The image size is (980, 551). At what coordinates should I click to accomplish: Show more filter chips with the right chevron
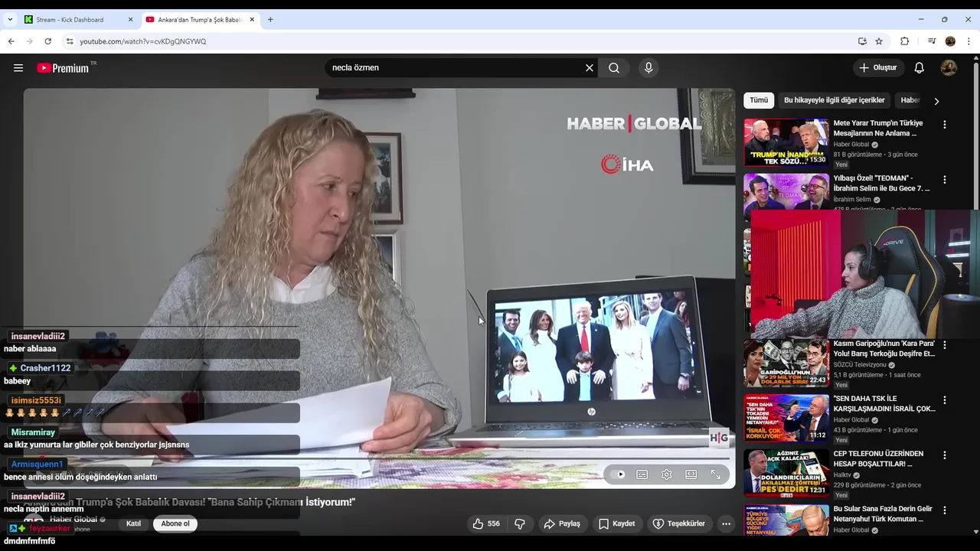pos(936,101)
